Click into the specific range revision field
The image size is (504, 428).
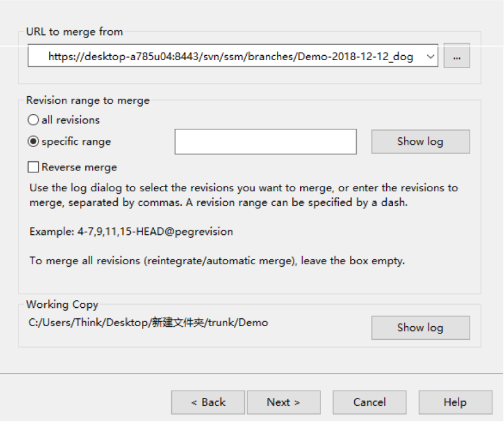tap(265, 142)
